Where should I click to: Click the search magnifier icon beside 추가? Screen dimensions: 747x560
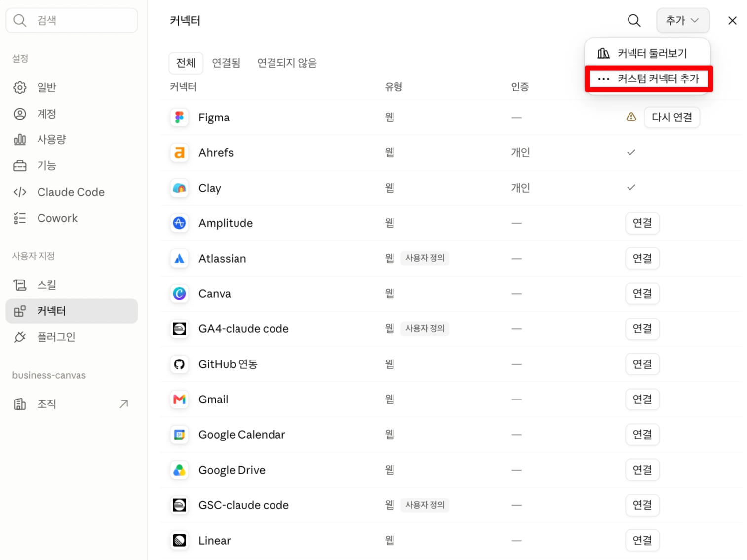tap(634, 20)
